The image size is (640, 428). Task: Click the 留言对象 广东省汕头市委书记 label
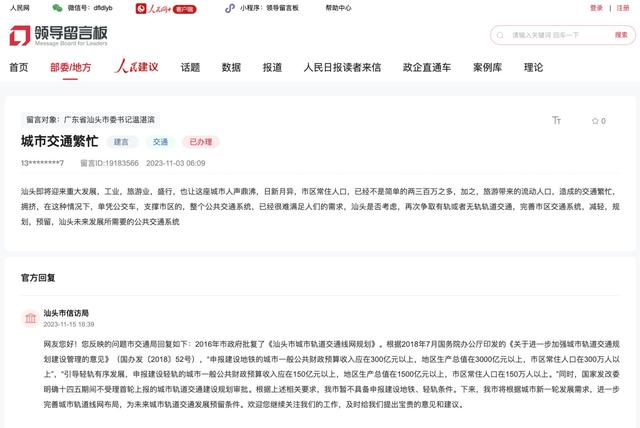pyautogui.click(x=91, y=120)
